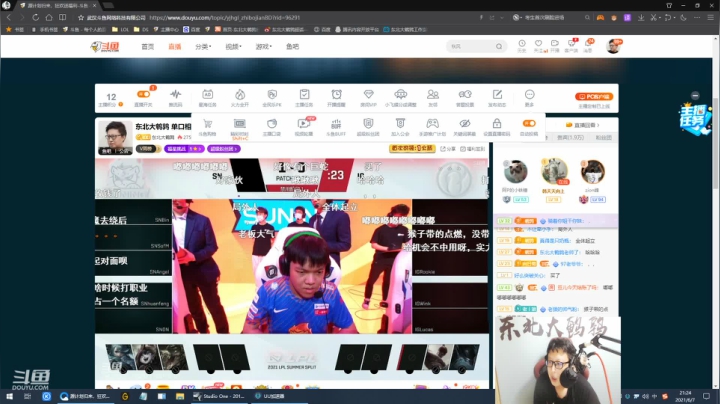
Task: Click the browser download arrow icon
Action: (x=641, y=17)
